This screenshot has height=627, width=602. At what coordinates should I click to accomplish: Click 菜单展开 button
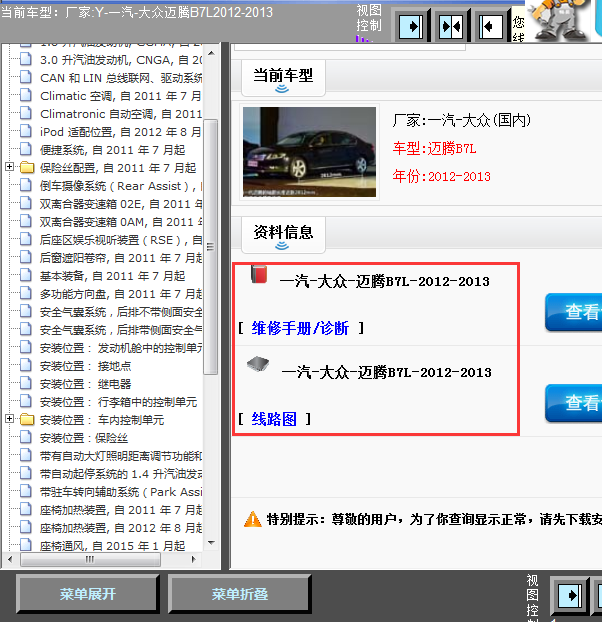coord(88,594)
